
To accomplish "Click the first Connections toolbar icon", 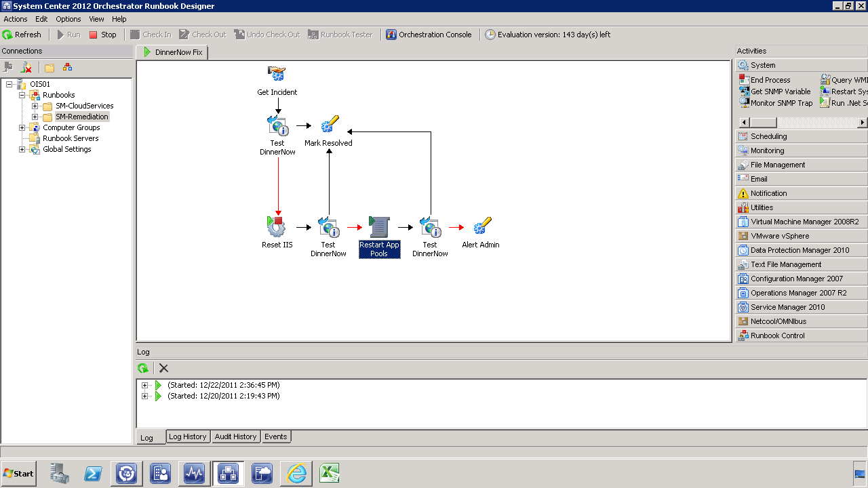I will (8, 67).
